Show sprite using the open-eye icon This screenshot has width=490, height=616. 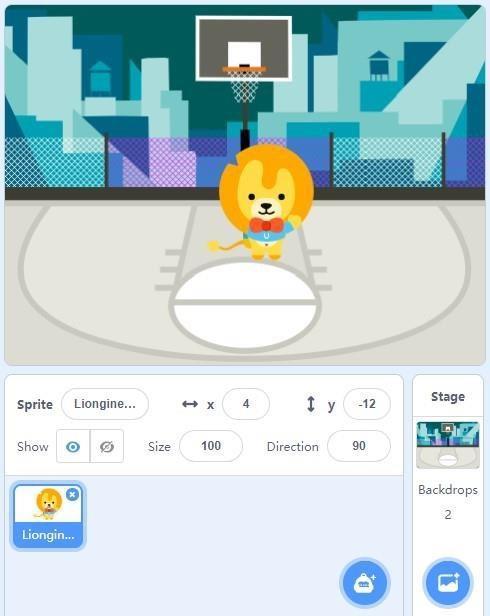(x=73, y=446)
